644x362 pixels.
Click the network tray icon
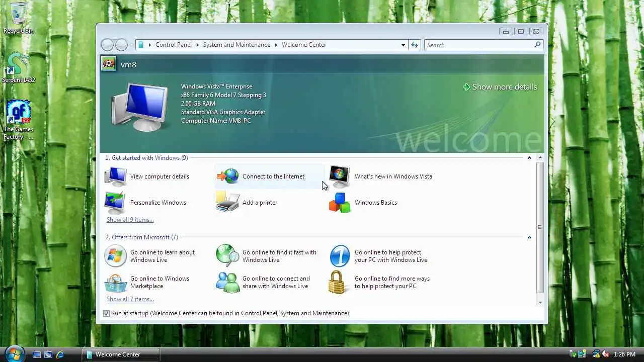[x=596, y=354]
